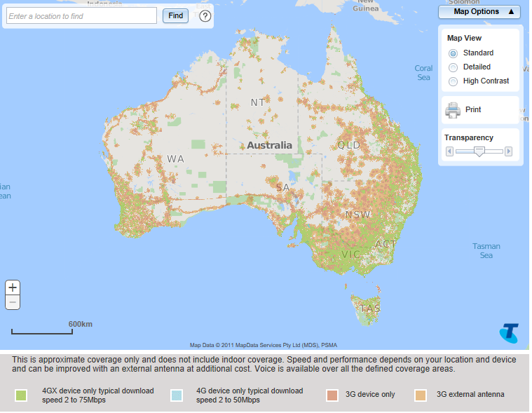Click the 3G device only legend swatch
Viewport: 532px width, 413px height.
[332, 395]
